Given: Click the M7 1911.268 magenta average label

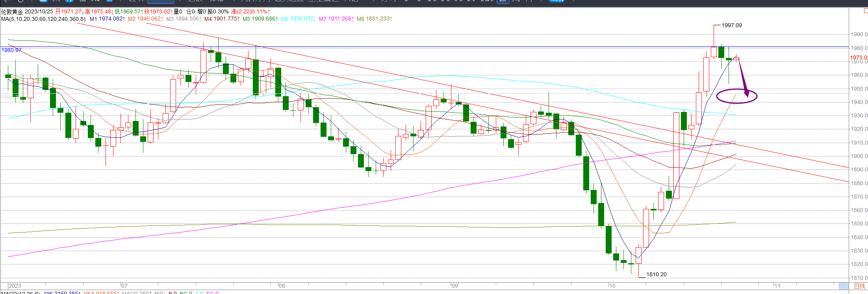Looking at the screenshot, I should click(x=336, y=19).
